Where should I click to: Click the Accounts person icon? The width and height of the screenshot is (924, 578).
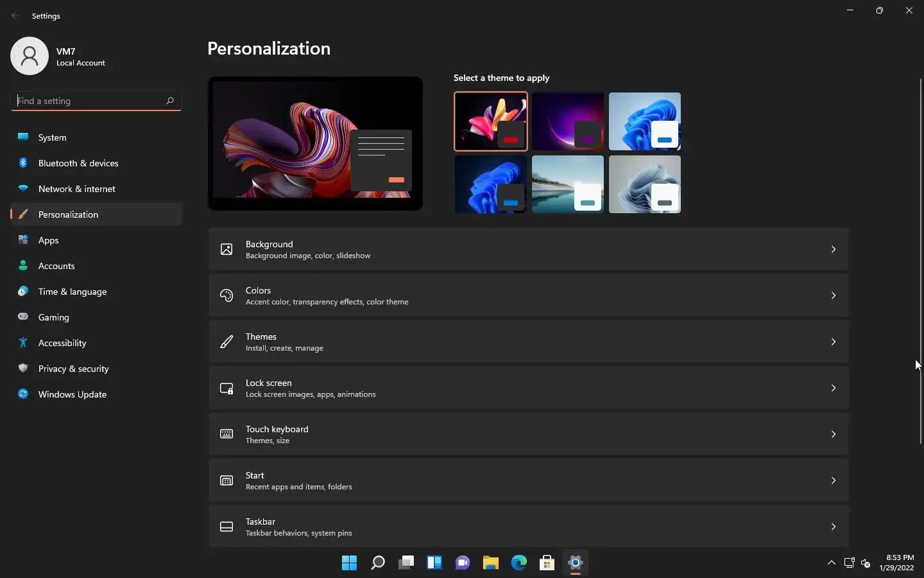(23, 265)
